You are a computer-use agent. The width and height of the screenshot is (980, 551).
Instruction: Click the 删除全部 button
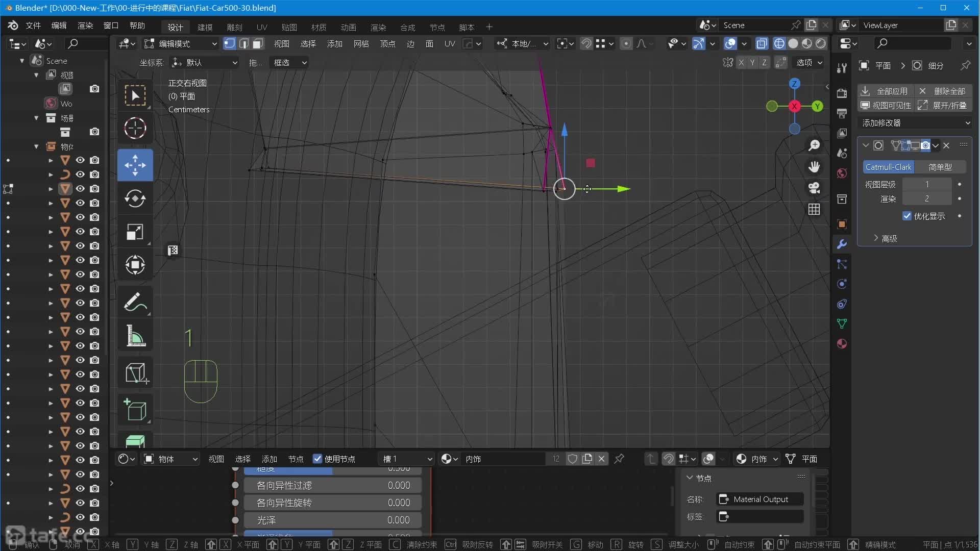(943, 91)
